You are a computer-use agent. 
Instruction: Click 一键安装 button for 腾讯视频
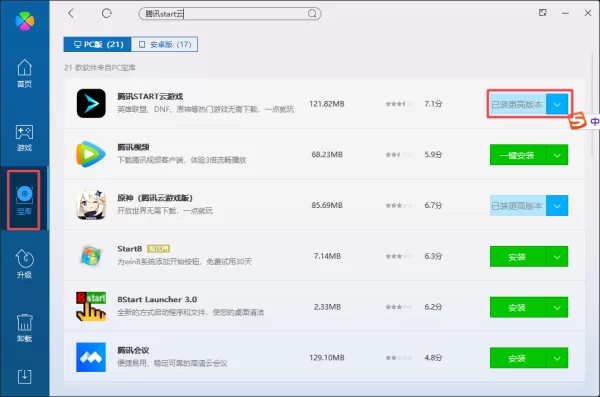point(518,155)
